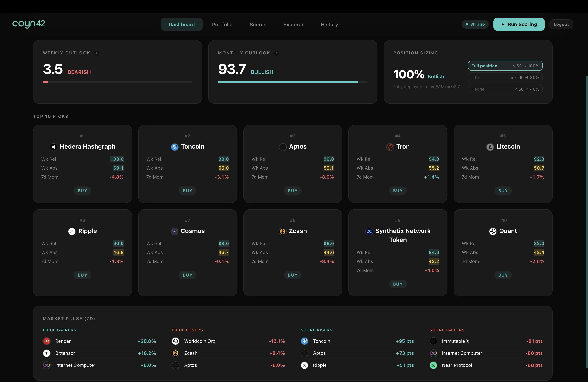
Task: Switch position sizing to Lite
Action: tap(505, 77)
